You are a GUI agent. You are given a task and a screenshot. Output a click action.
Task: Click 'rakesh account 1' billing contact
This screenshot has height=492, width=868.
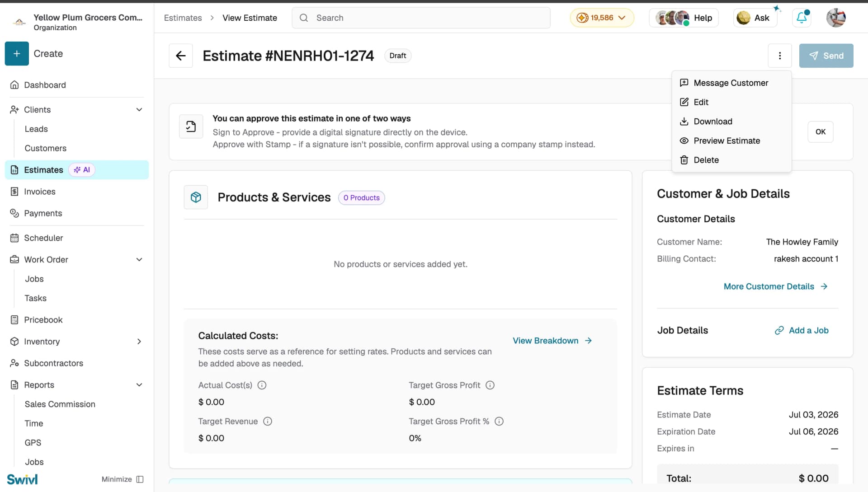[x=806, y=259]
